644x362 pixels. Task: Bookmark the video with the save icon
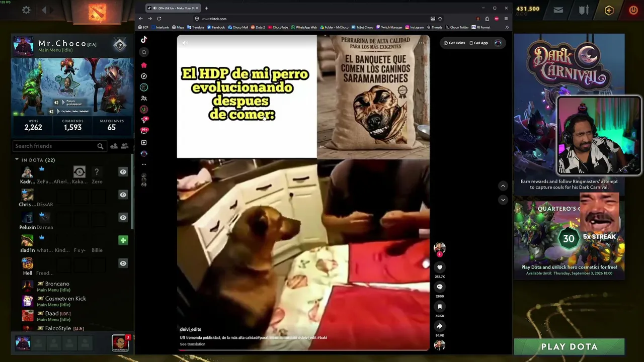pos(439,306)
